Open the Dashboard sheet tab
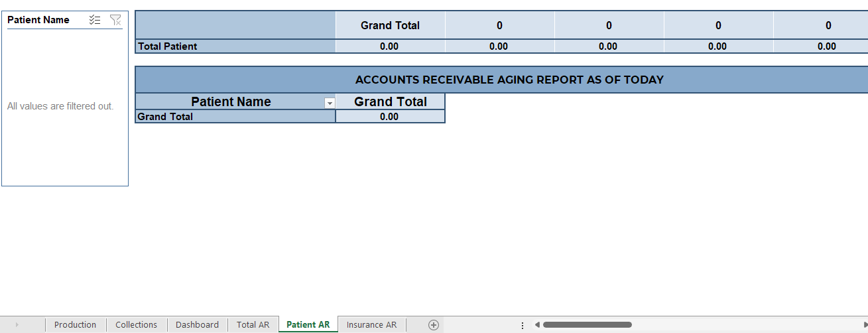The width and height of the screenshot is (868, 333). pyautogui.click(x=197, y=325)
